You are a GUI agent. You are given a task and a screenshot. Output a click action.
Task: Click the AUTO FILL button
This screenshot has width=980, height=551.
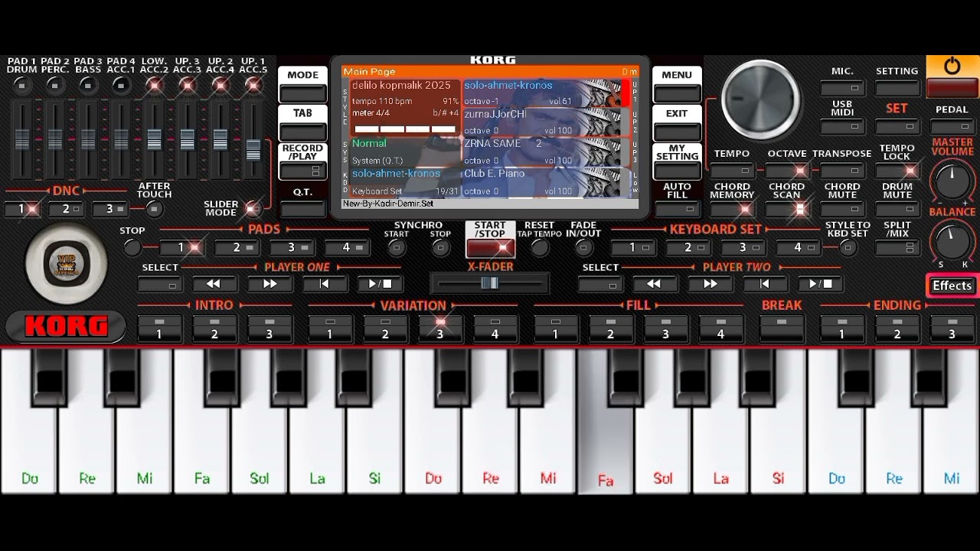[677, 209]
